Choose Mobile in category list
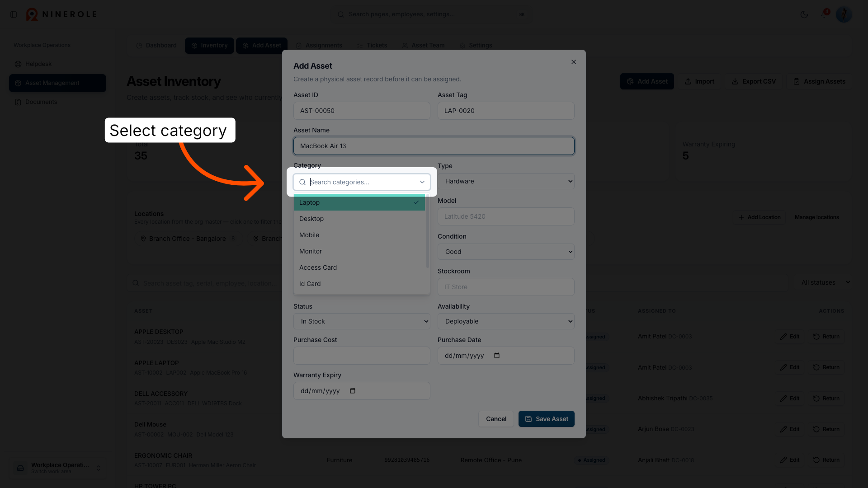Viewport: 868px width, 488px height. point(359,235)
